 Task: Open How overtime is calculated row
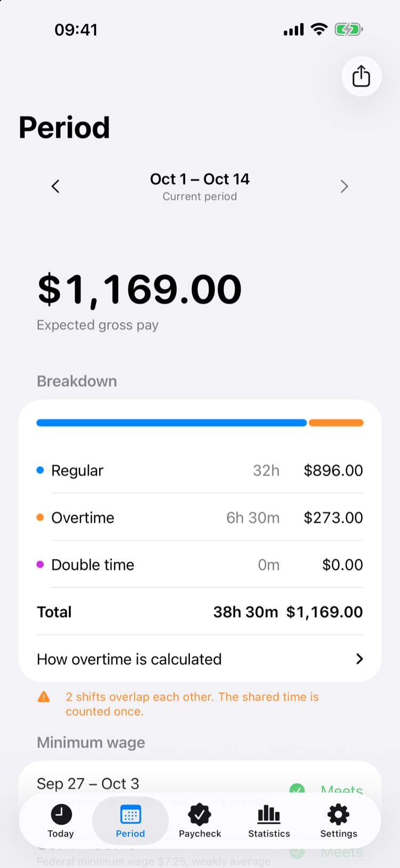200,659
